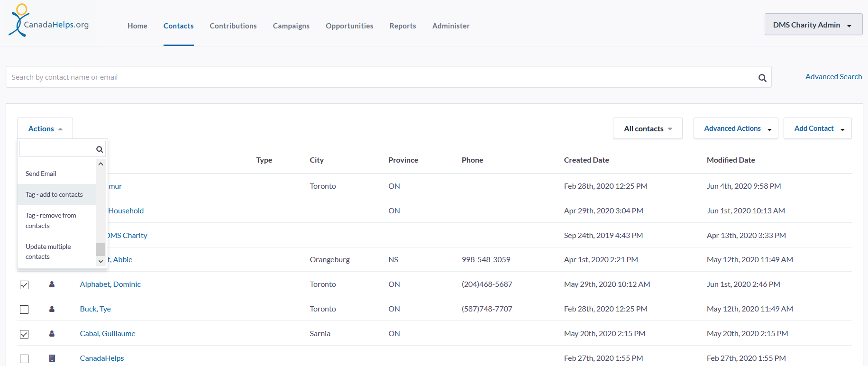Open contact Buck, Tye

click(x=95, y=309)
